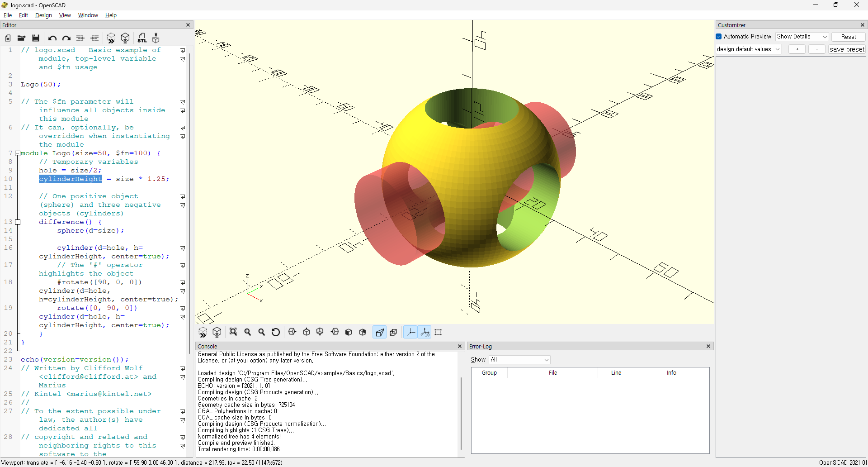Sort error log by Group column
The width and height of the screenshot is (868, 467).
489,373
